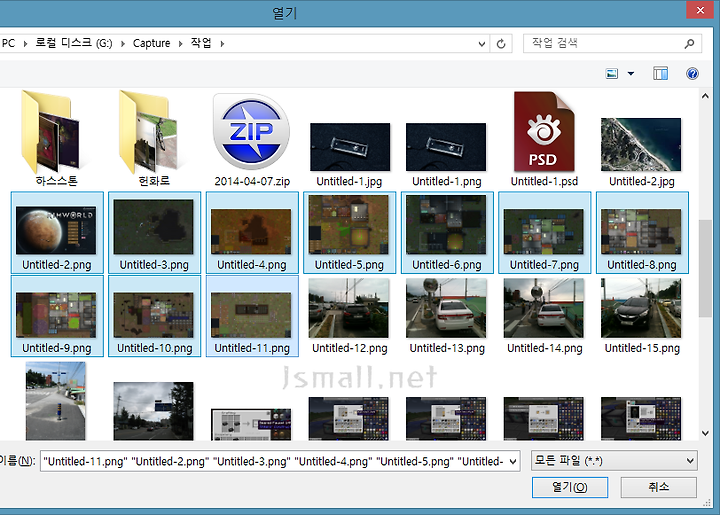Click the change view icon

[612, 73]
